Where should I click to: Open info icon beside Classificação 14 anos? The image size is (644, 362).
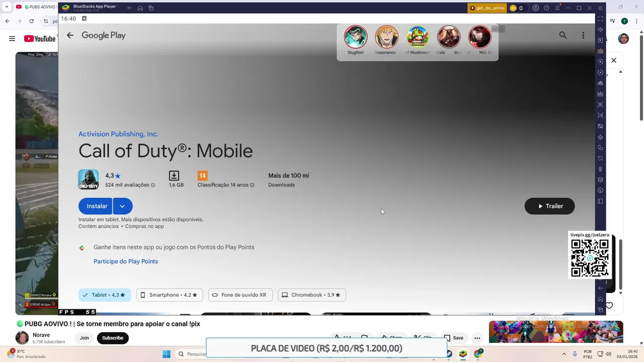click(x=252, y=185)
